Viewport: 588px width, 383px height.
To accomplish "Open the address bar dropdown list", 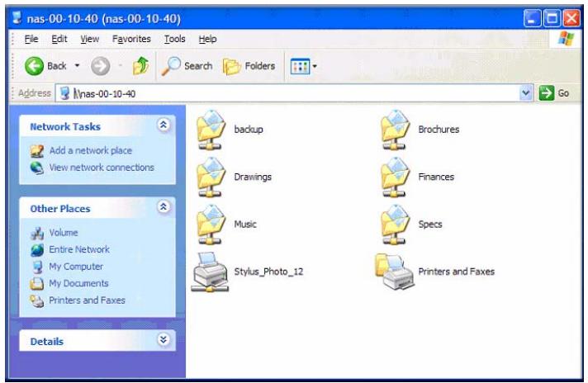I will 526,92.
